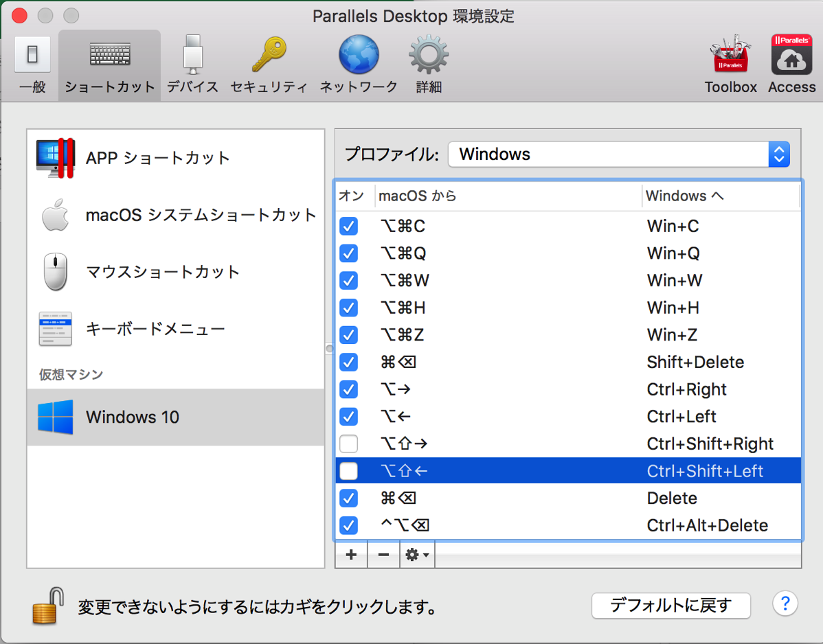The height and width of the screenshot is (644, 823).
Task: Select the Ctrl+Alt+Delete row text
Action: (708, 525)
